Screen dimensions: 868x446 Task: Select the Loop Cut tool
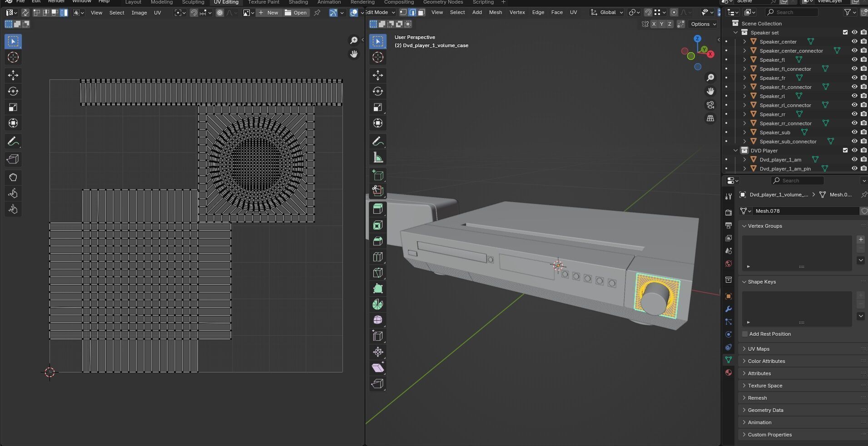point(377,257)
